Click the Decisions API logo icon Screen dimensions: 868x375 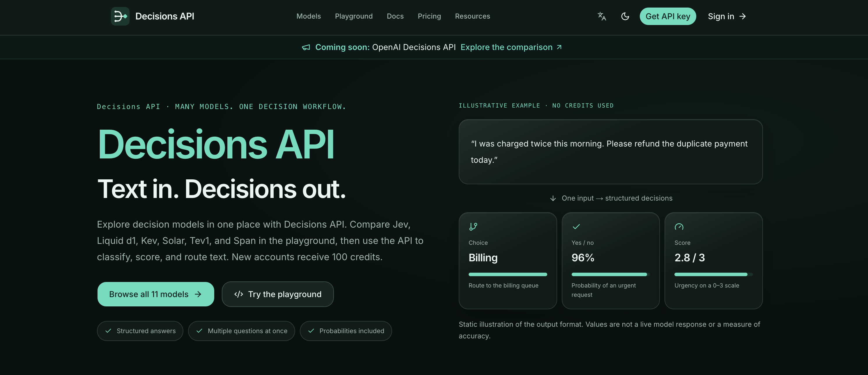click(120, 16)
